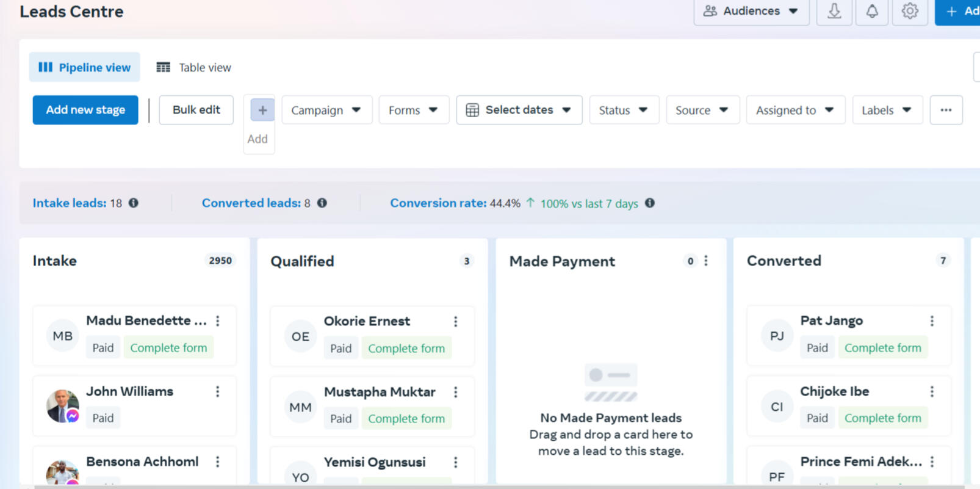Switch to Table view tab
980x489 pixels.
(x=194, y=67)
